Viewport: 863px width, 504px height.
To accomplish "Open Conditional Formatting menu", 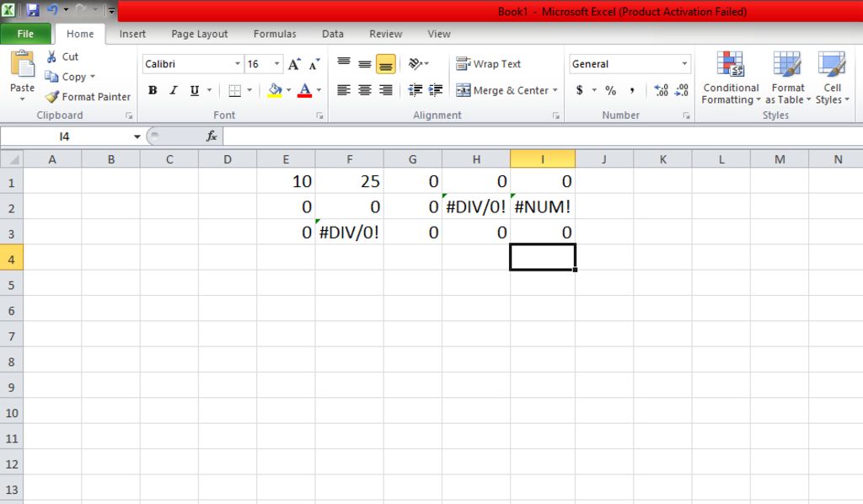I will [x=731, y=78].
